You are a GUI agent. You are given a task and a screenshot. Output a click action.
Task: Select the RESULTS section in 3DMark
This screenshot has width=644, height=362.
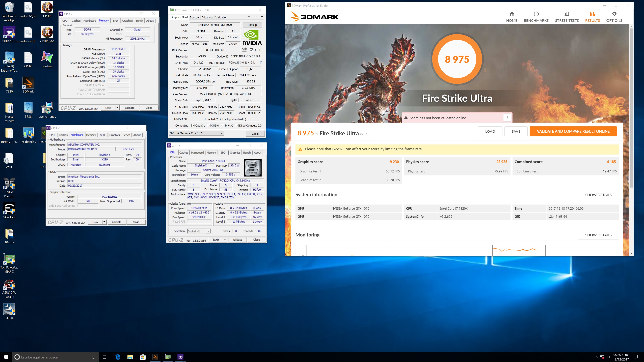(x=592, y=17)
